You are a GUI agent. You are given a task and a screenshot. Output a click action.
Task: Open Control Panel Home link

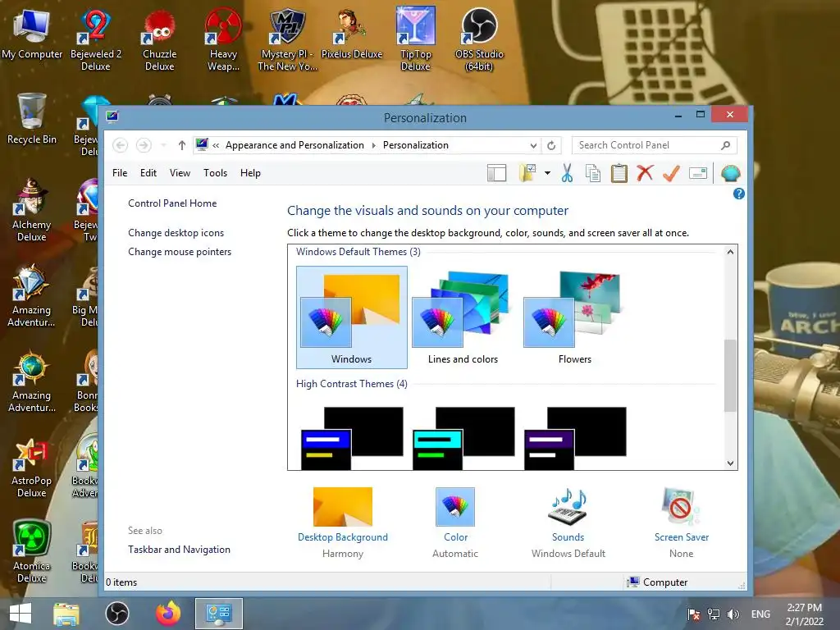[x=172, y=203]
